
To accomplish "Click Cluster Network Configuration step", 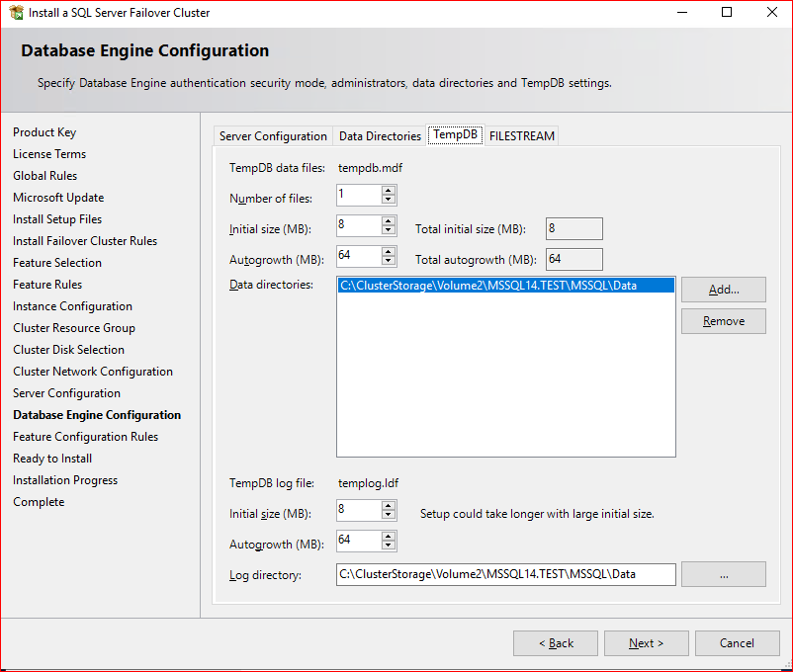I will [x=93, y=372].
